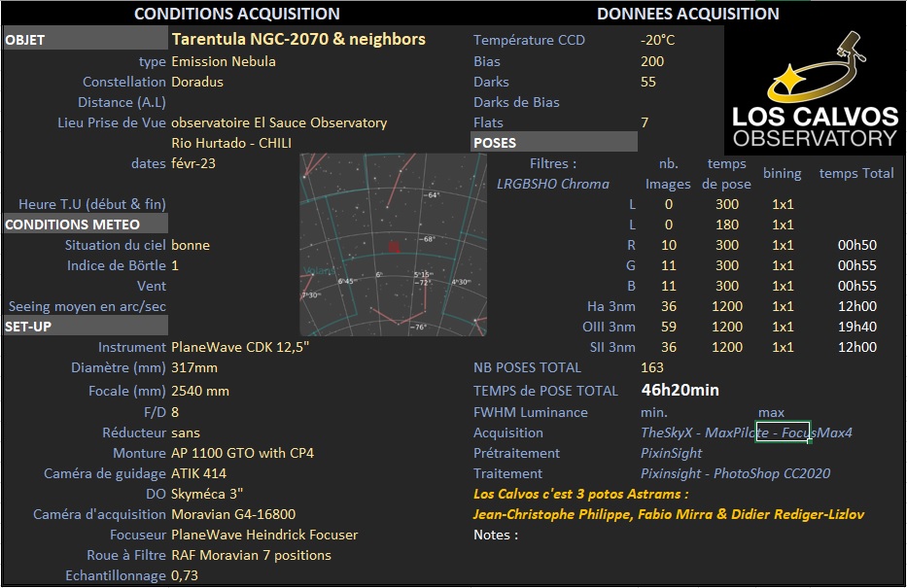Select the SII 3nm total time 12h00
Screen dimensions: 907x588
click(x=857, y=347)
